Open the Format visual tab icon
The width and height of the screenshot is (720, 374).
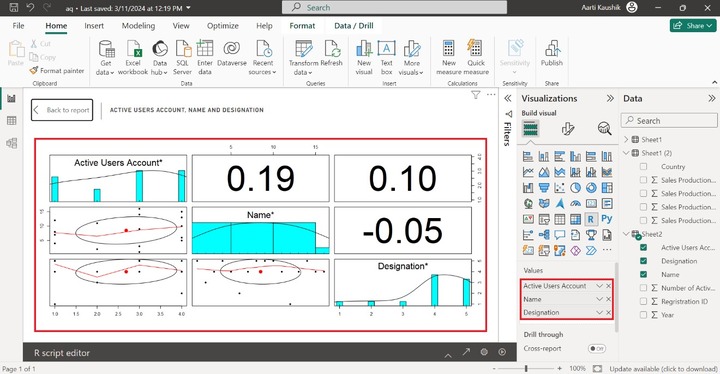pos(568,129)
